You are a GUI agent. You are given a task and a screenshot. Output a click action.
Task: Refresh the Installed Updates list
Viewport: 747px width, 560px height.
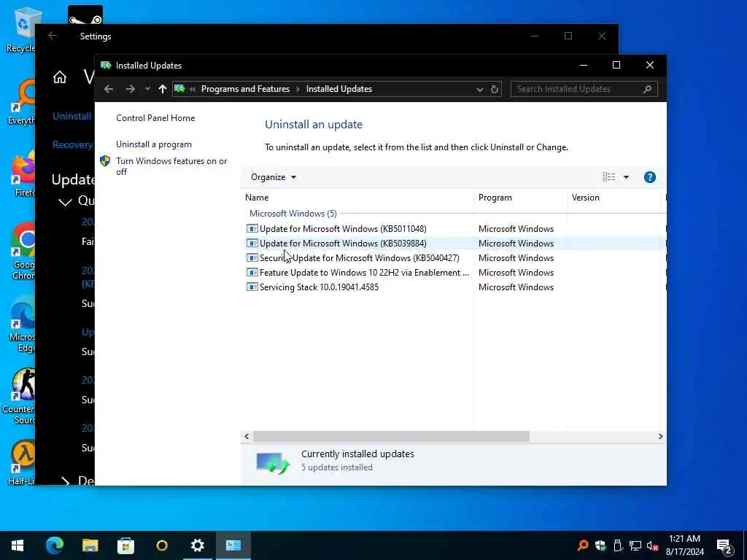(495, 89)
